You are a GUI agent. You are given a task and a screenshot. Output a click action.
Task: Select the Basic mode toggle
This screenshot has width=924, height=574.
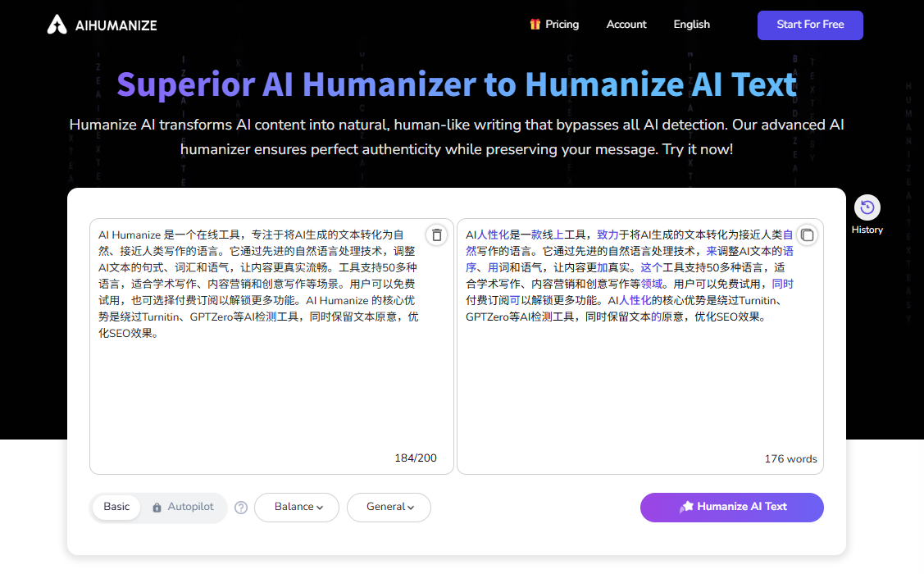(x=116, y=507)
